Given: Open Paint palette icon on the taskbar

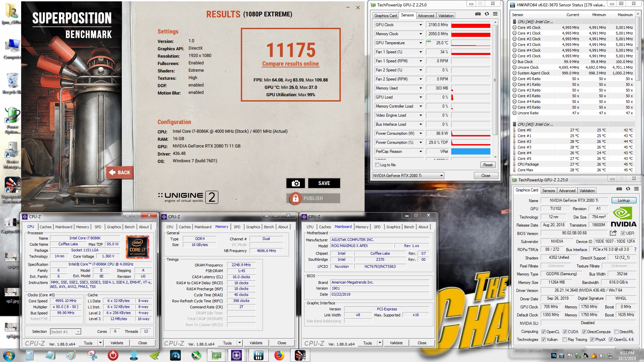Looking at the screenshot, I should click(x=71, y=355).
